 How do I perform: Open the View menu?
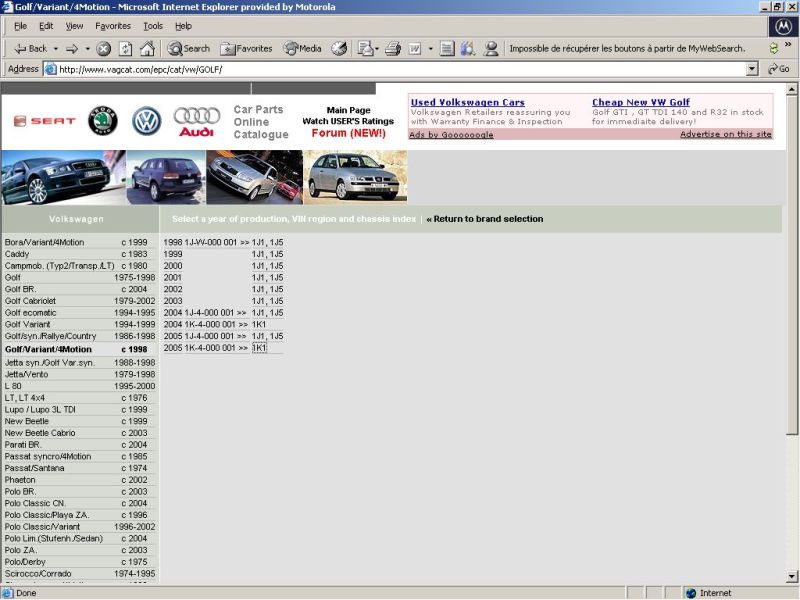click(74, 26)
